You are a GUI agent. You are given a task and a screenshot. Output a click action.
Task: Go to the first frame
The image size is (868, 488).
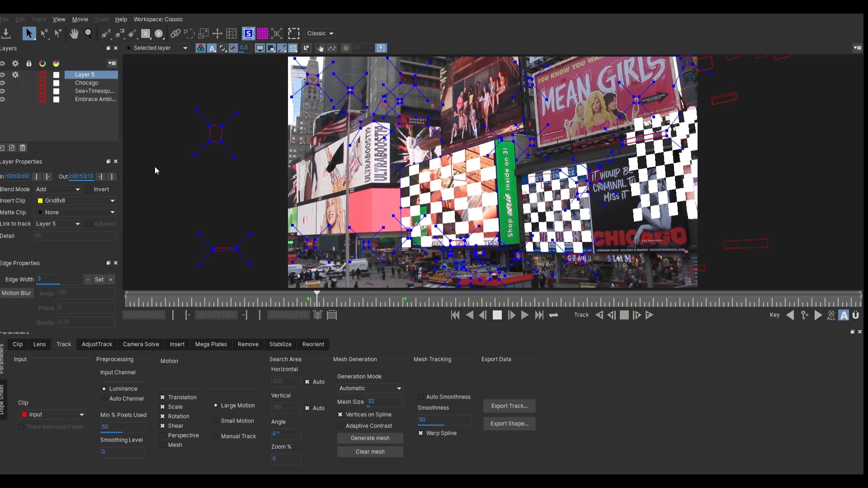click(456, 315)
